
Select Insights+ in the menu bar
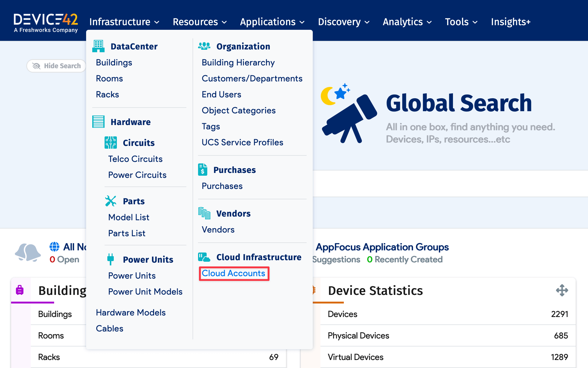511,22
